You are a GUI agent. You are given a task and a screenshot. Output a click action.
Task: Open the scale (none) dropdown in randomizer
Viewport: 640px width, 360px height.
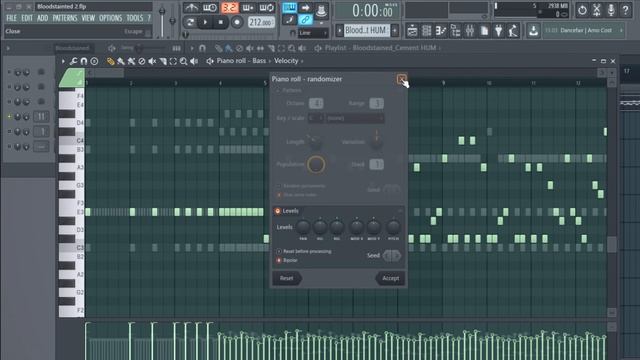[355, 118]
